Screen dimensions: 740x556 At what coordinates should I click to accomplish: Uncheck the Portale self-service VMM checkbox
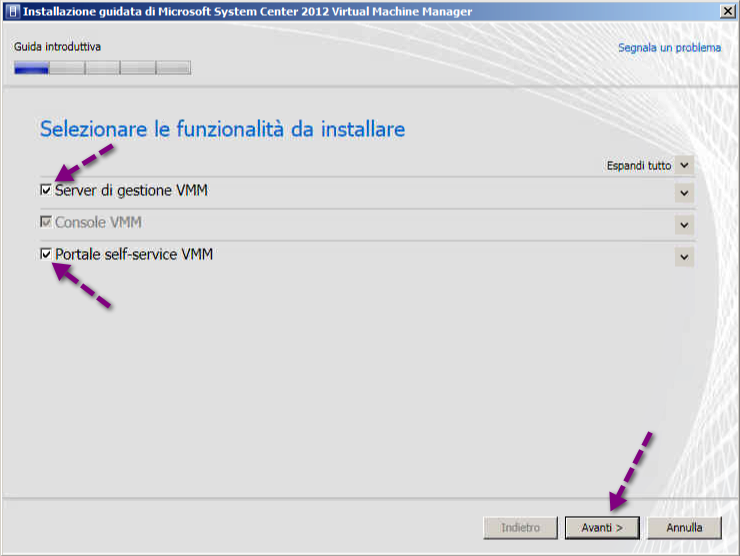[x=46, y=254]
